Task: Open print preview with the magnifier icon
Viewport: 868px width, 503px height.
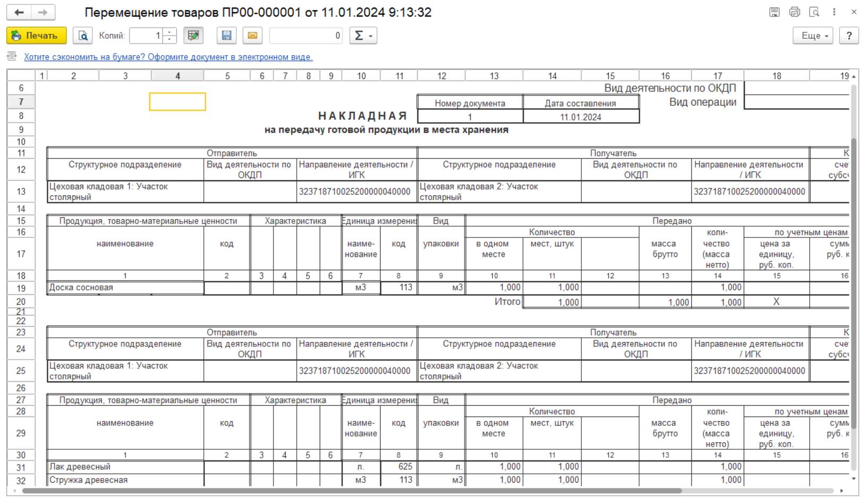Action: point(83,36)
